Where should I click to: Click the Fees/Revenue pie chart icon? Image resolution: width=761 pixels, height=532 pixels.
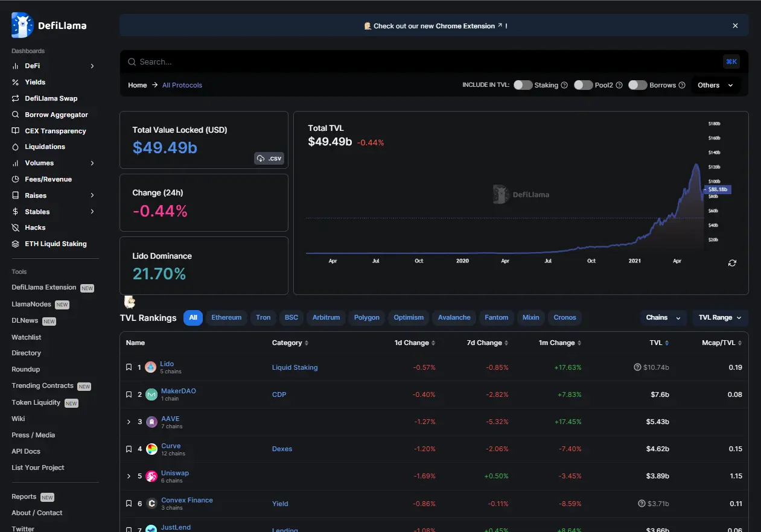pyautogui.click(x=16, y=179)
